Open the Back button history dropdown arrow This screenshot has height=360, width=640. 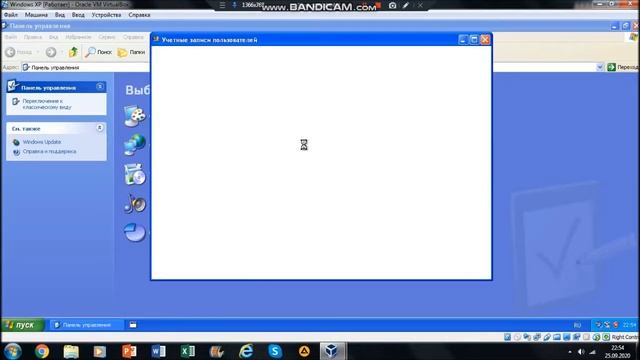click(38, 52)
